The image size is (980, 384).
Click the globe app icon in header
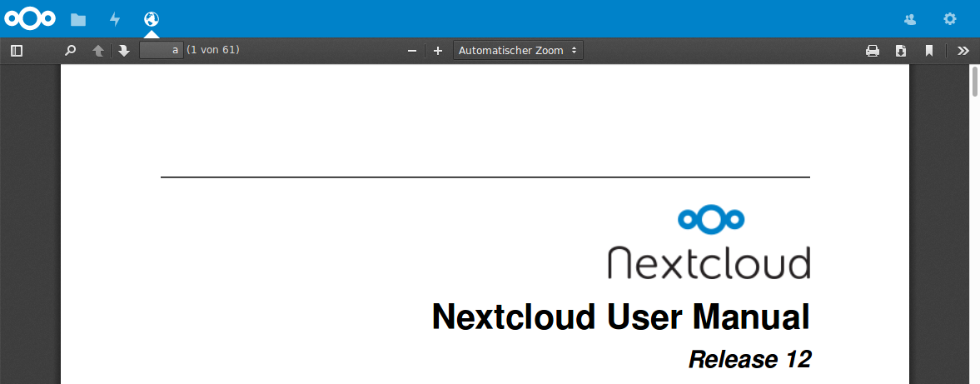(x=152, y=19)
